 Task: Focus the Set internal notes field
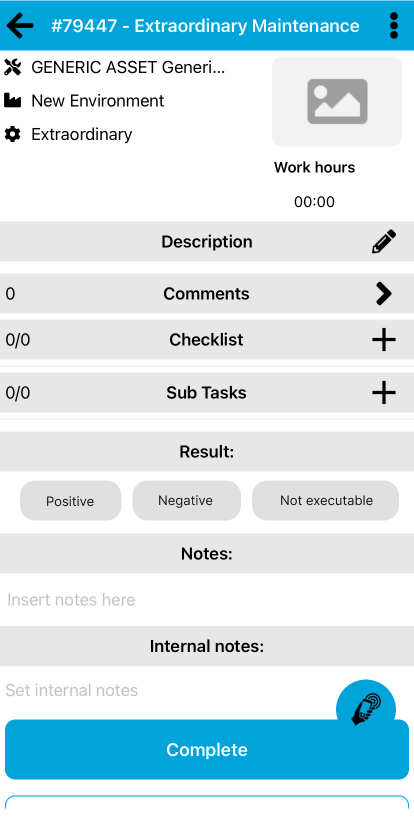[x=168, y=690]
